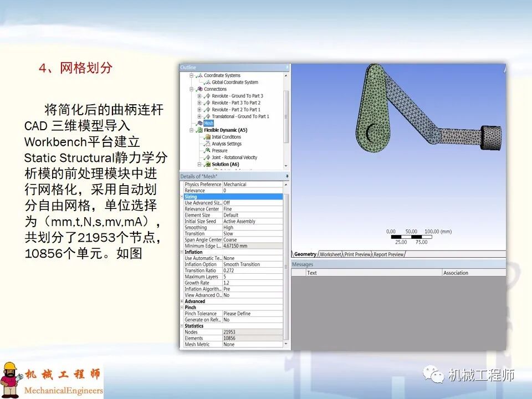Click the Pressure load icon
This screenshot has height=399, width=532.
point(207,151)
